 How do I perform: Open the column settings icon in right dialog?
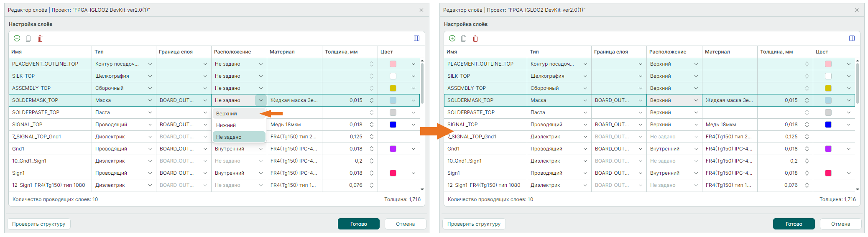tap(852, 38)
